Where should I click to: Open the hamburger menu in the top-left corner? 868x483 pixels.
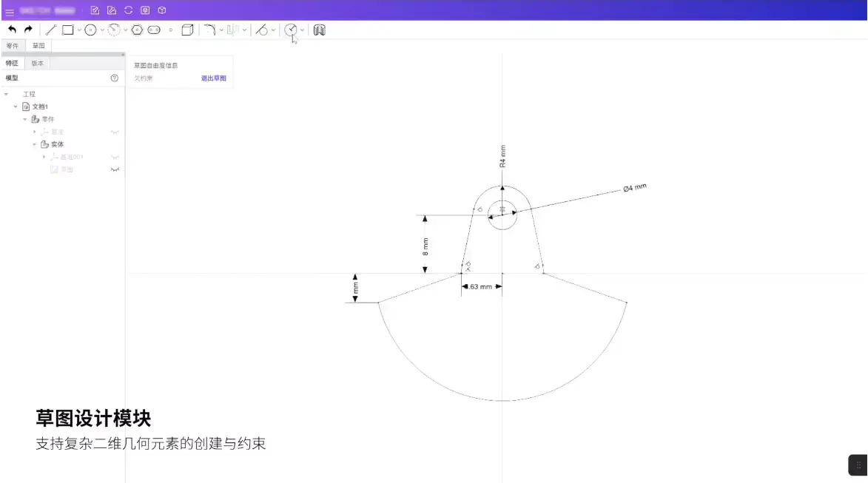pyautogui.click(x=10, y=11)
